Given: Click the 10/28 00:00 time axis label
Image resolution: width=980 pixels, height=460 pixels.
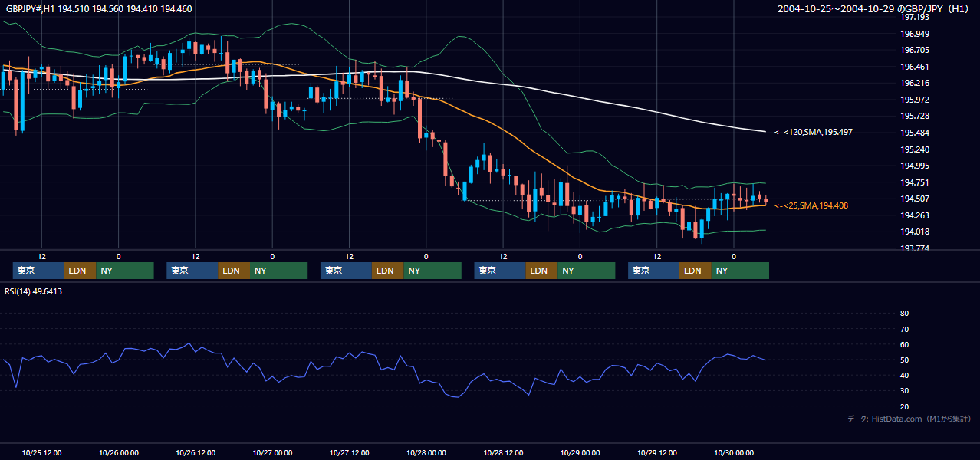Looking at the screenshot, I should (426, 452).
